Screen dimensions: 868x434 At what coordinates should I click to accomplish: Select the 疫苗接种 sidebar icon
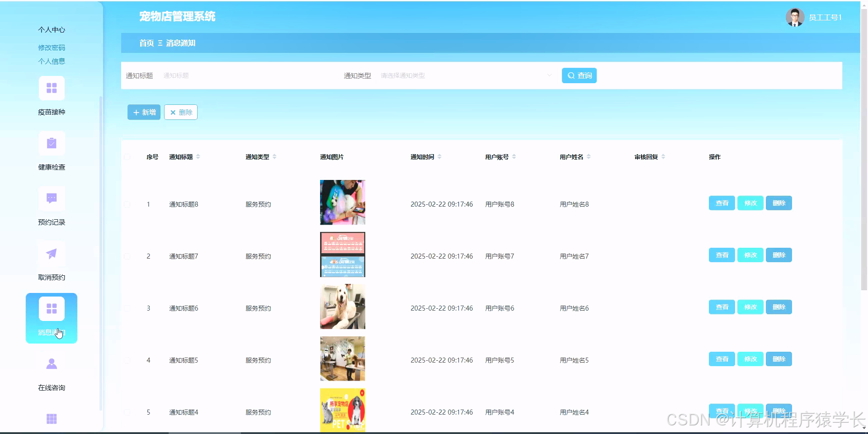52,88
